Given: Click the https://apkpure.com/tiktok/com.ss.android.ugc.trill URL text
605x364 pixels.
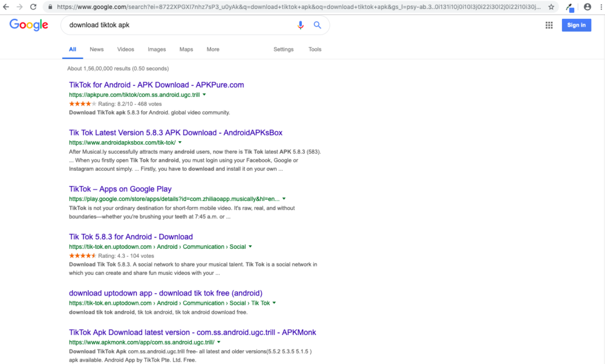Looking at the screenshot, I should [134, 95].
